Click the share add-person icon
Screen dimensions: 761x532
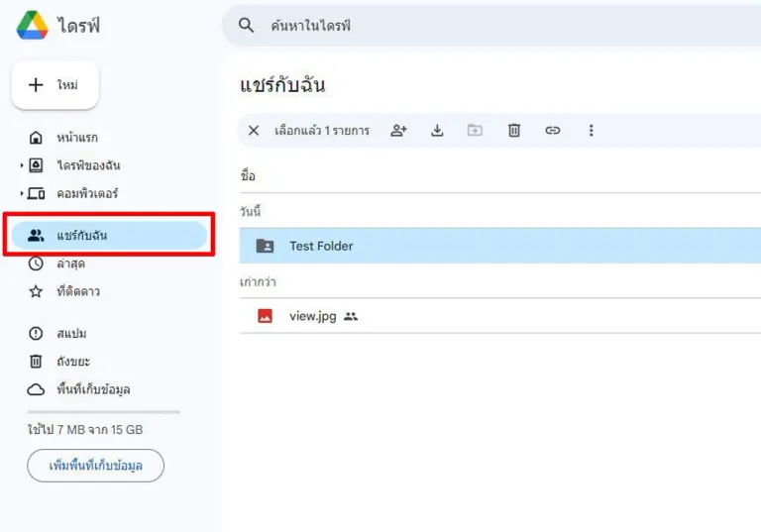tap(399, 130)
